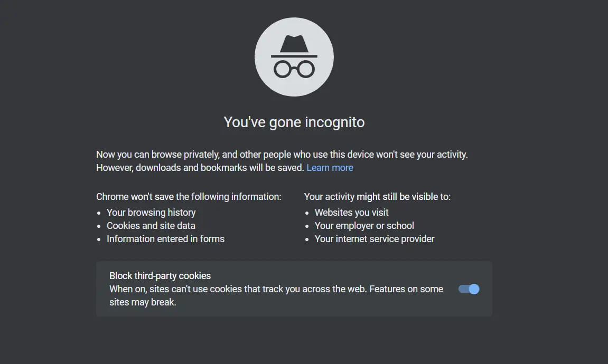Select the "Information entered in forms" list item
This screenshot has height=364, width=608.
tap(165, 239)
